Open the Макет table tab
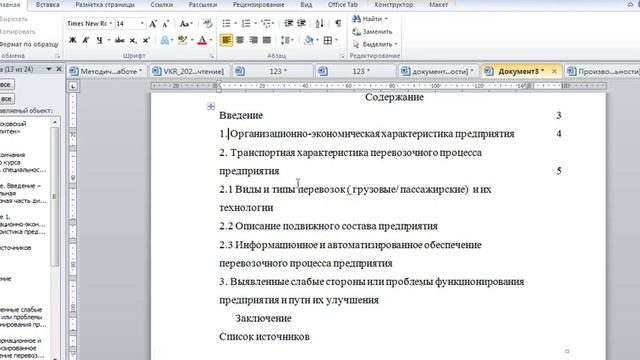The height and width of the screenshot is (360, 640). (x=438, y=5)
